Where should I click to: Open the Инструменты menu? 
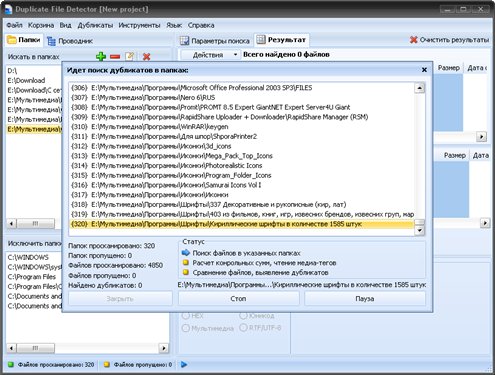pos(139,25)
